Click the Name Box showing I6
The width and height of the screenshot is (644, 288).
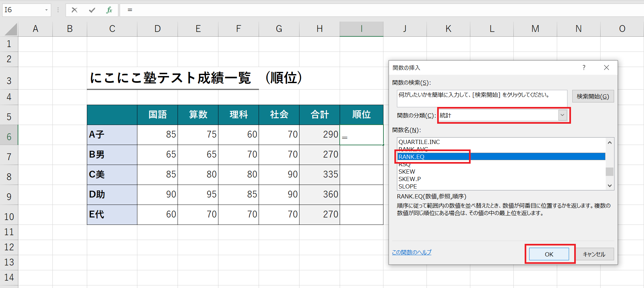[x=23, y=10]
